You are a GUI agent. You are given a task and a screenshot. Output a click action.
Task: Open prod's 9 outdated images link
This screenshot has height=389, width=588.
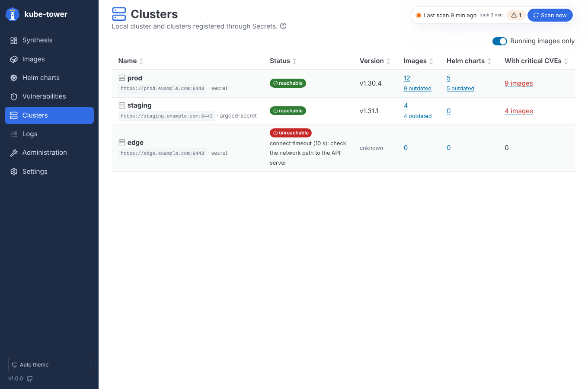point(418,88)
